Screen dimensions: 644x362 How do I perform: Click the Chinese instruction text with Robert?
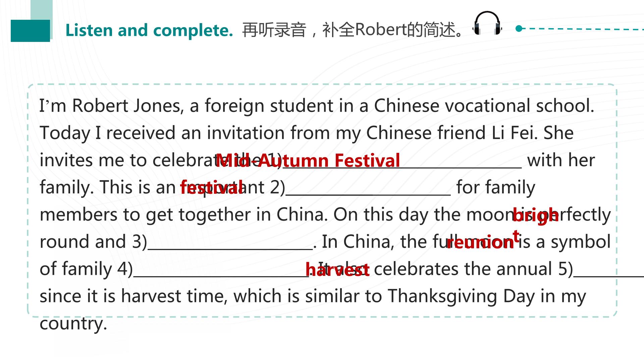[353, 30]
